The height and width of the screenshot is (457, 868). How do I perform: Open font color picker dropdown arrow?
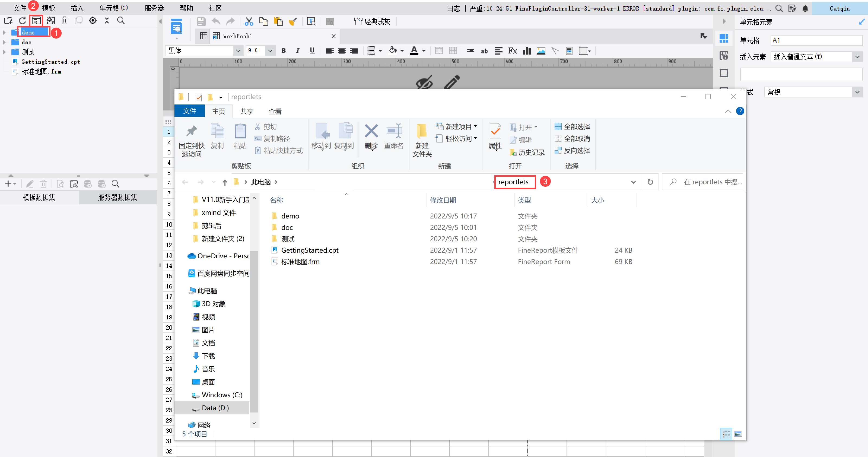(424, 51)
